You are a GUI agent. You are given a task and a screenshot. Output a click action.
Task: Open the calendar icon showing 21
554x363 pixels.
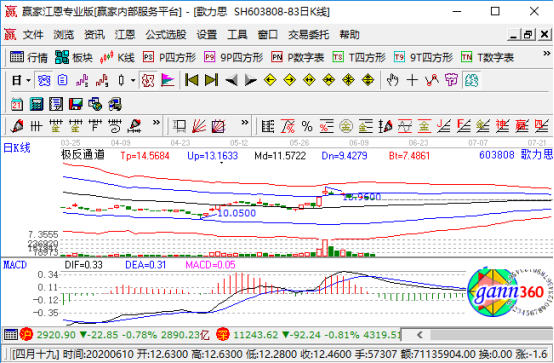pyautogui.click(x=17, y=104)
